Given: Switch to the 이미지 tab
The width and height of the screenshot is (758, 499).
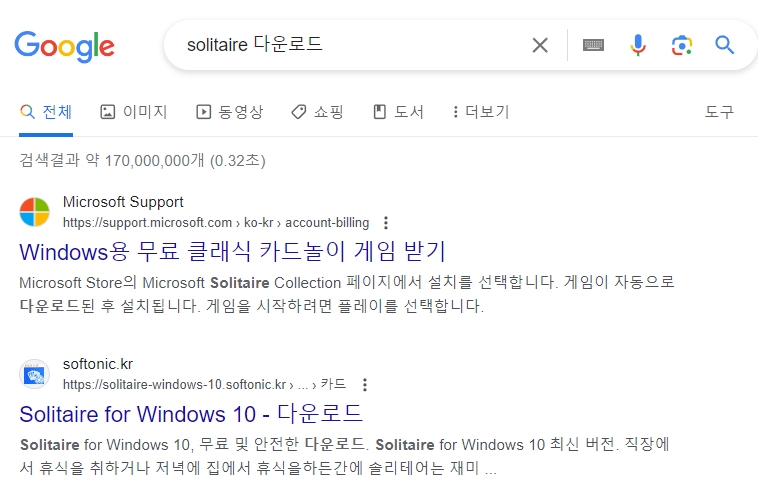Looking at the screenshot, I should (x=133, y=112).
